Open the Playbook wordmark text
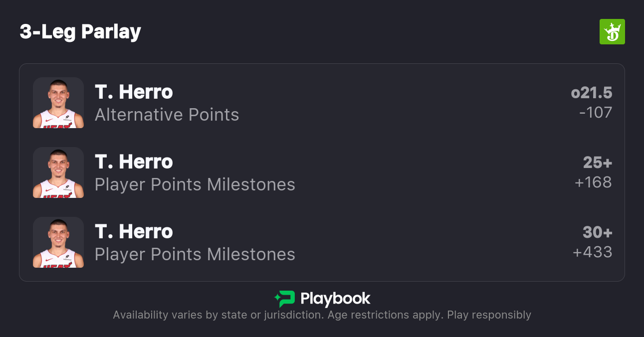This screenshot has height=337, width=644. (335, 299)
